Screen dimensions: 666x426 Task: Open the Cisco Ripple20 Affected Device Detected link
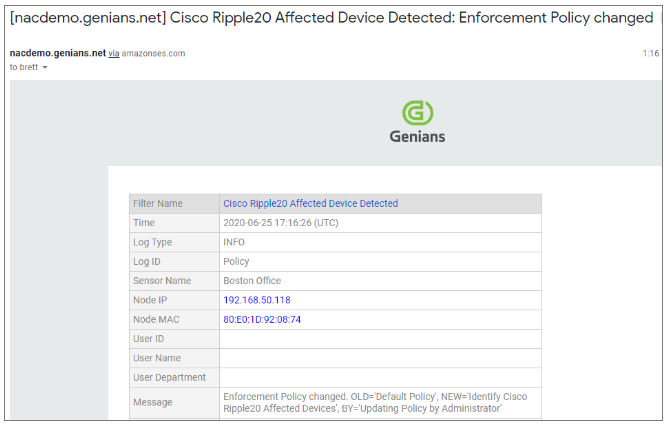[x=310, y=203]
